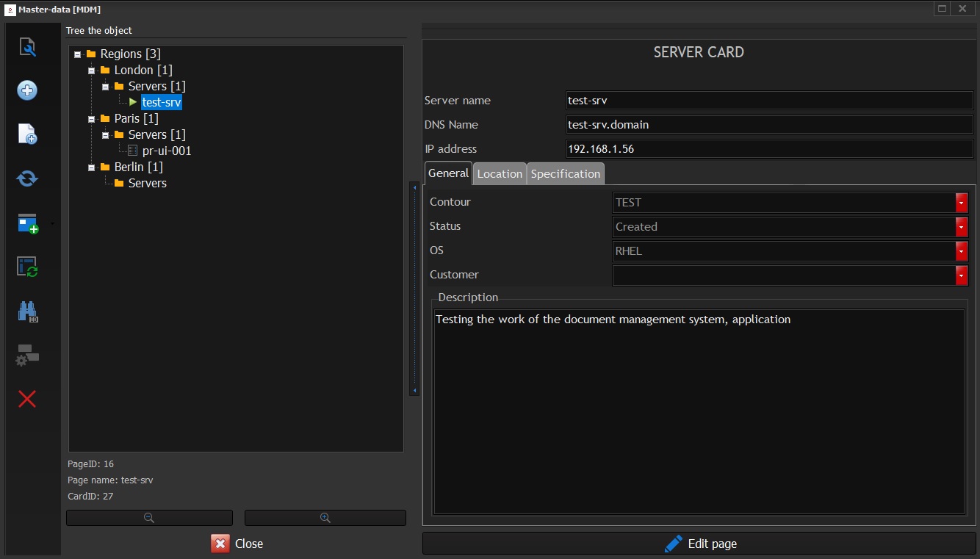980x559 pixels.
Task: Click the Close button below the tree
Action: (237, 544)
